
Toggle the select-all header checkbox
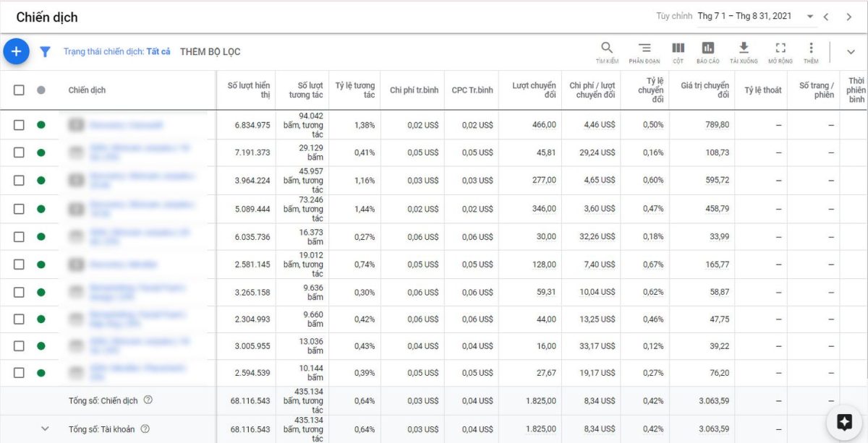coord(19,90)
